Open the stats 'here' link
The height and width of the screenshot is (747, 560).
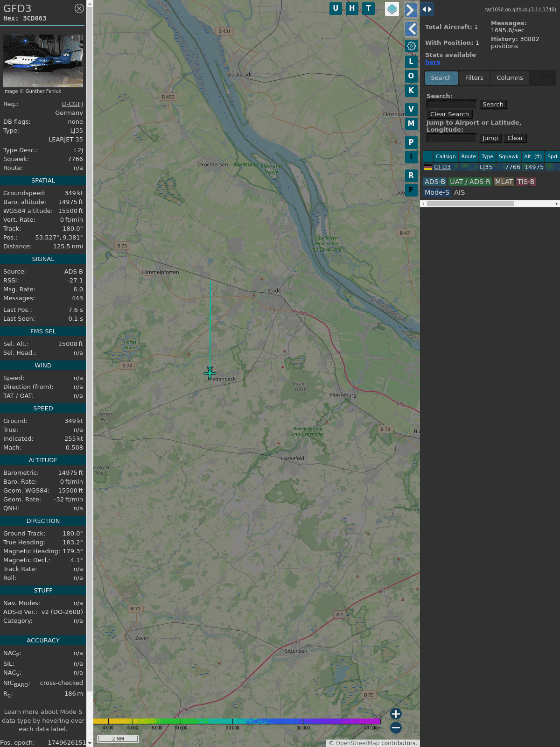(433, 62)
